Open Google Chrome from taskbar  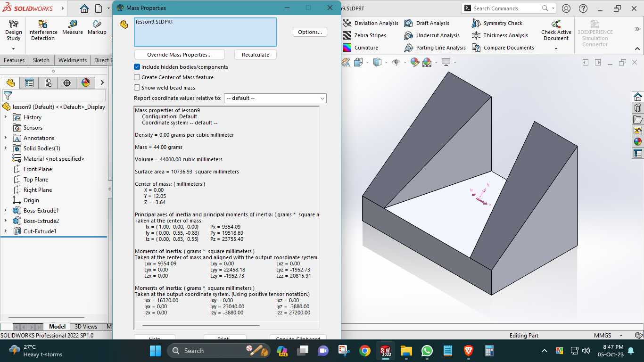click(364, 351)
